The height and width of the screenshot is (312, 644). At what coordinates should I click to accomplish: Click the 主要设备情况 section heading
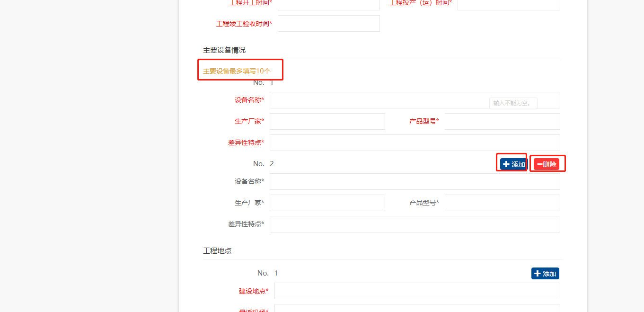point(224,50)
